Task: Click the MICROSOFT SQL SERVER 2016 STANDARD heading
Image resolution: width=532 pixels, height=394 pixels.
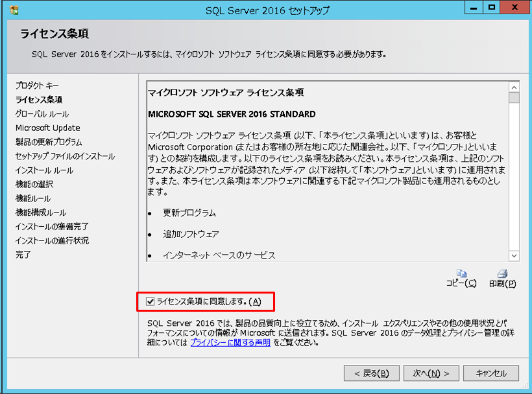Action: coord(232,114)
